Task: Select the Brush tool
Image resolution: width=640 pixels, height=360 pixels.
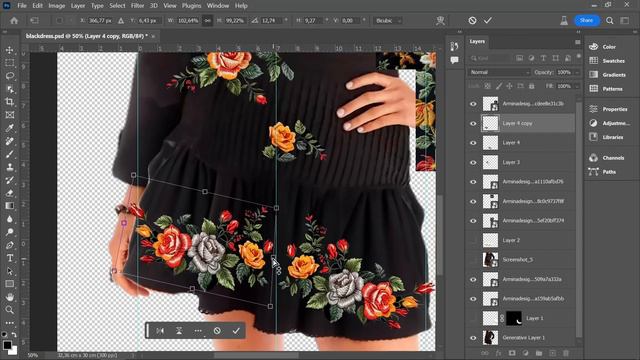Action: pyautogui.click(x=9, y=154)
